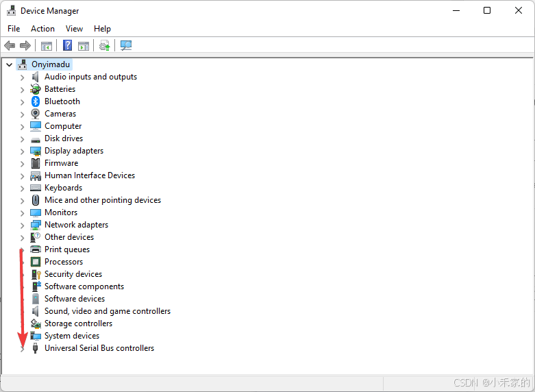Expand the Keyboards chevron
This screenshot has height=392, width=535.
[x=22, y=188]
